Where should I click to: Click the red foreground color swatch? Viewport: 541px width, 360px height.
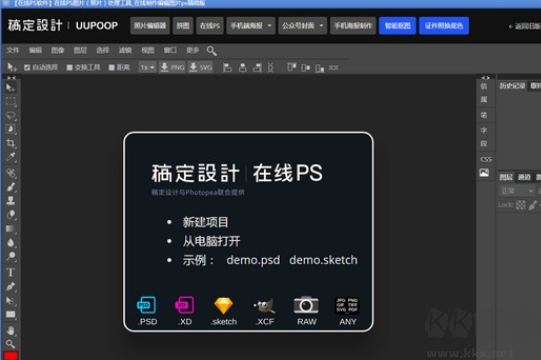11,356
